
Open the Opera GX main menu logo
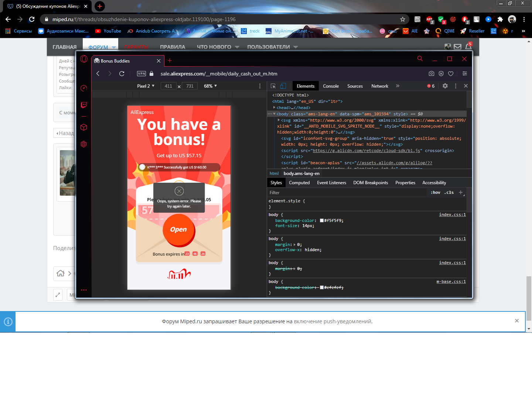point(84,59)
